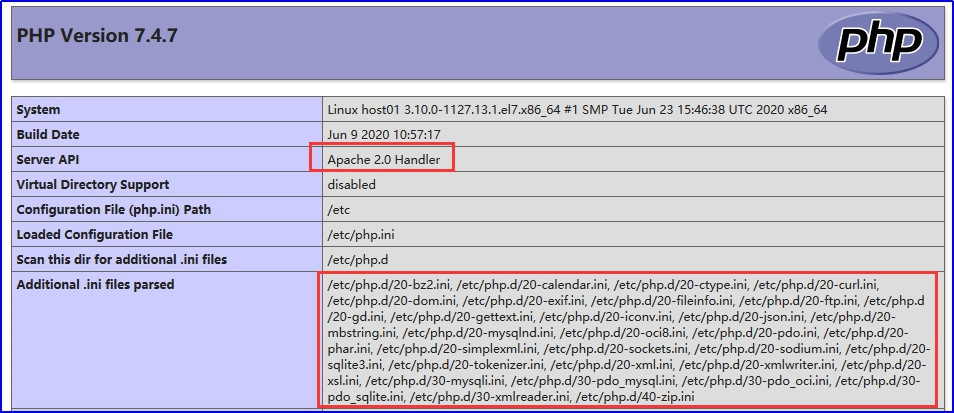Screen dimensions: 954x413
Task: Click 'Configuration File (php.ini) Path' label
Action: click(114, 210)
